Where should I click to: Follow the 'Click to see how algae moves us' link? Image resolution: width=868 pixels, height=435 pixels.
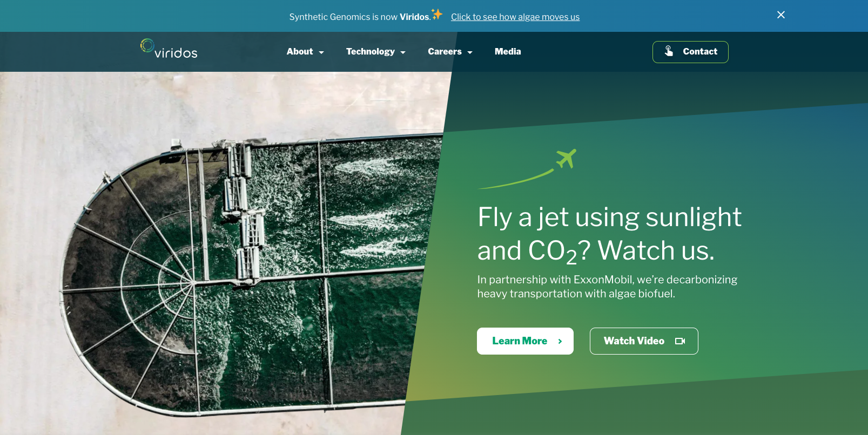point(515,17)
